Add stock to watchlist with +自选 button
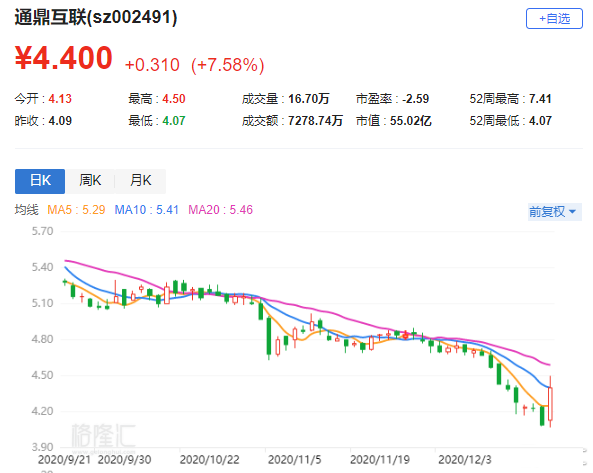 554,18
